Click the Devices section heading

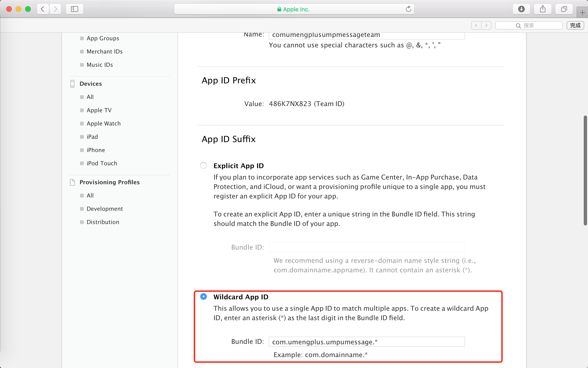[x=91, y=84]
